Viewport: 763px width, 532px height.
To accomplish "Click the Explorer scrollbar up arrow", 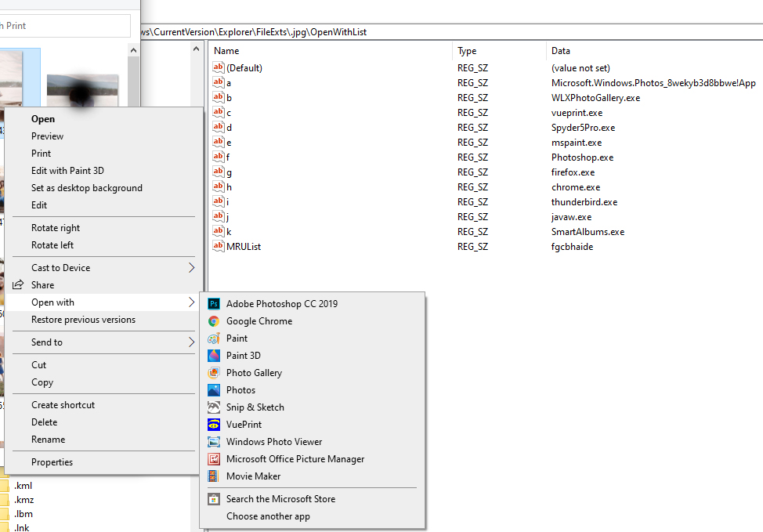I will tap(133, 49).
